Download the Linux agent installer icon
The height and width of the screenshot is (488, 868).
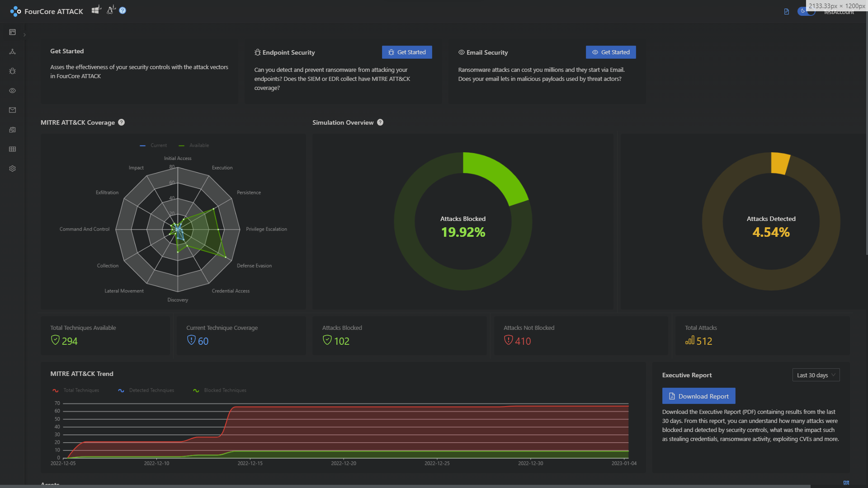click(x=111, y=10)
